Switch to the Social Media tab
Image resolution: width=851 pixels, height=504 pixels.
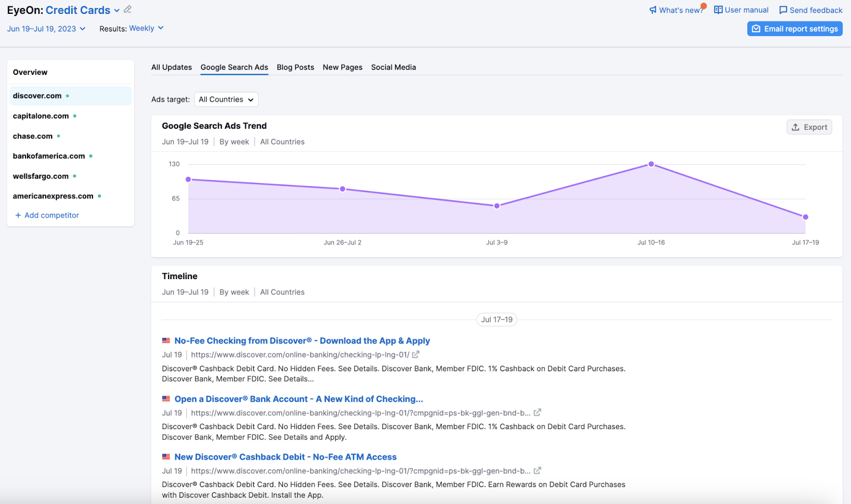point(393,68)
